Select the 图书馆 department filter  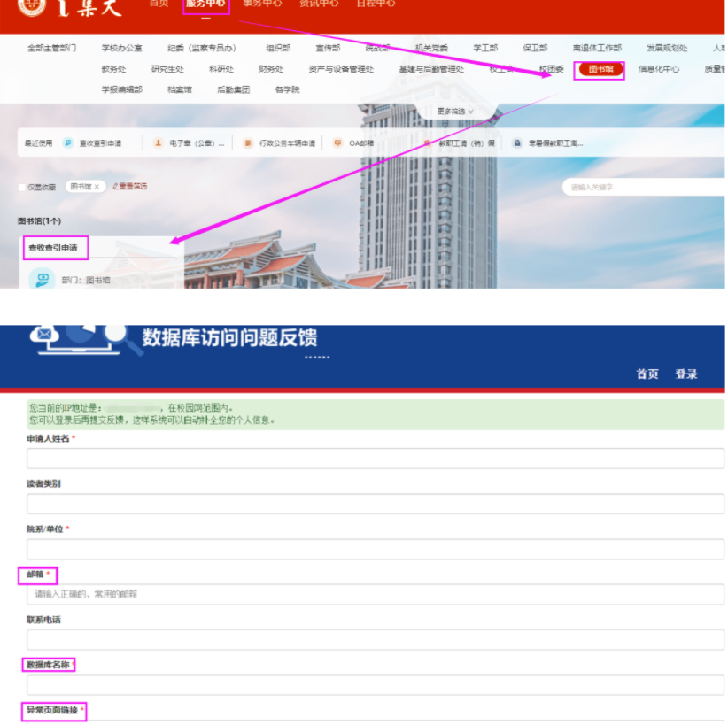point(600,69)
